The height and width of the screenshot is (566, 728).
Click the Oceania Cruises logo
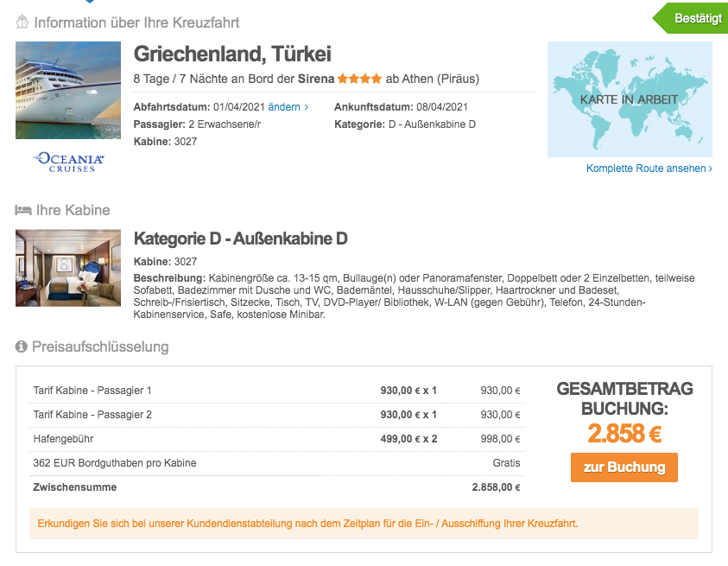tap(68, 162)
